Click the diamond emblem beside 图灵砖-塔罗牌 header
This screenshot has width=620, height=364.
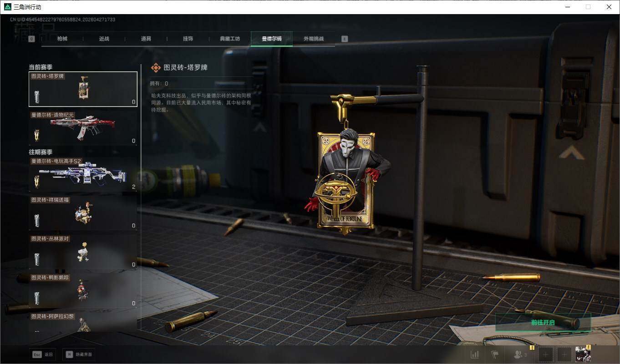point(156,66)
